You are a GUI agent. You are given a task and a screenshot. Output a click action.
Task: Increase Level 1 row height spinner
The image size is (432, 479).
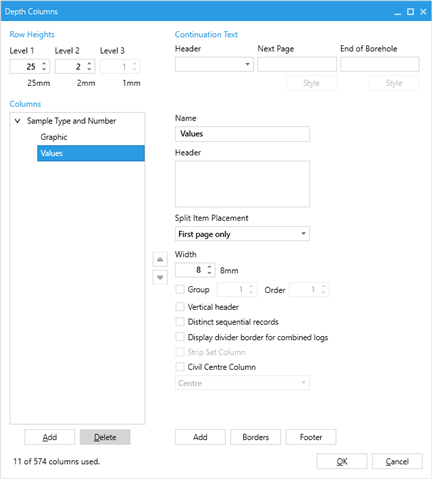point(44,64)
